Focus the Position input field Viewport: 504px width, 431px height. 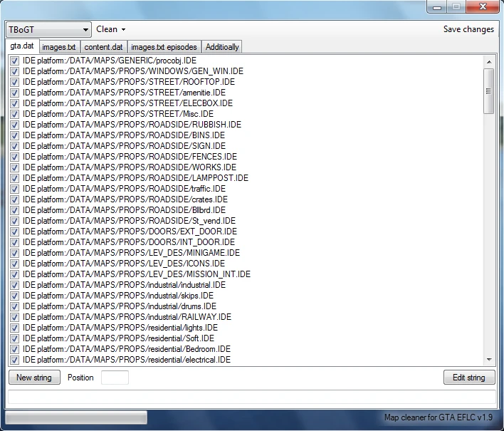pos(115,378)
